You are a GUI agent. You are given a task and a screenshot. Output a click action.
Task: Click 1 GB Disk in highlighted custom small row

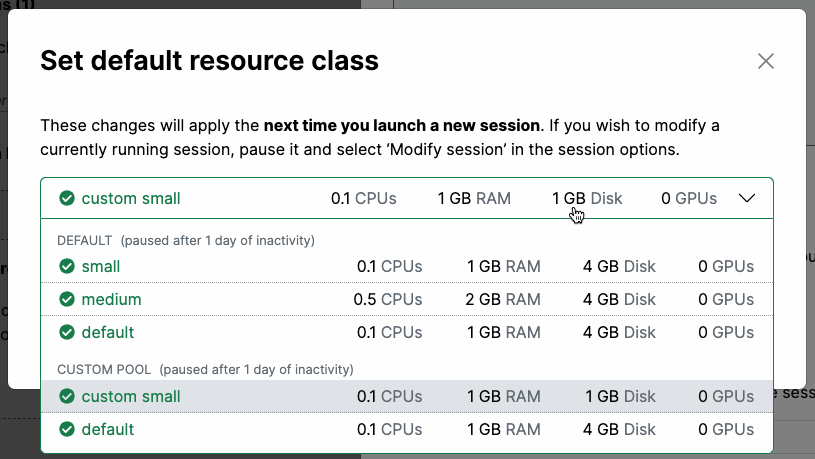point(620,396)
